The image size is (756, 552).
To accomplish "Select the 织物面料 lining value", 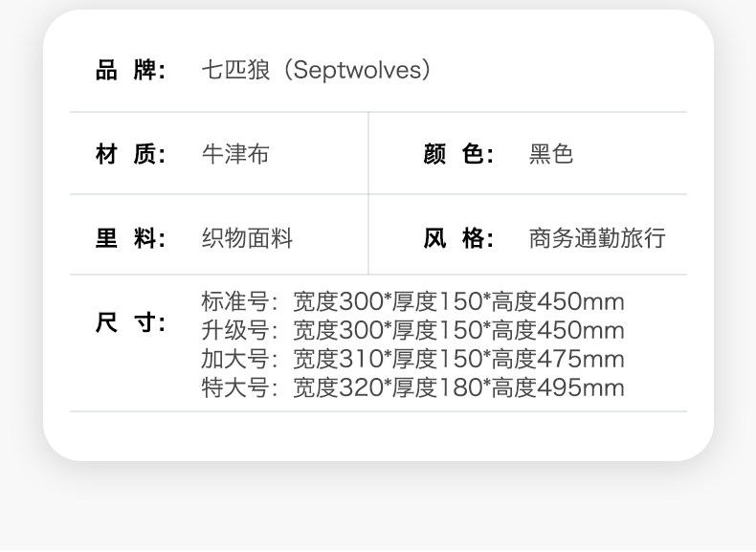I will 247,238.
